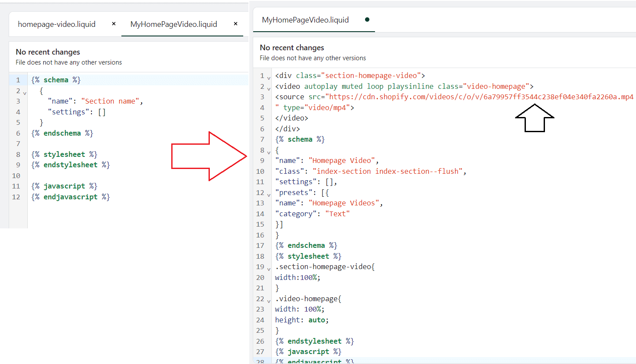Click line number 10 in the left editor gutter
This screenshot has height=364, width=636.
tap(16, 175)
